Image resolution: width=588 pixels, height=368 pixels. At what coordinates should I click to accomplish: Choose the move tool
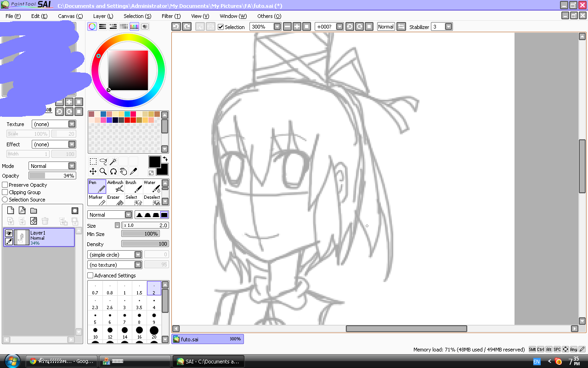(93, 172)
